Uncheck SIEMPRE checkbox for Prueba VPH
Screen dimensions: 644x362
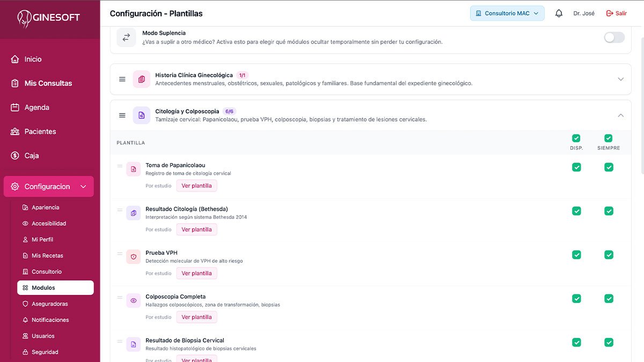609,255
